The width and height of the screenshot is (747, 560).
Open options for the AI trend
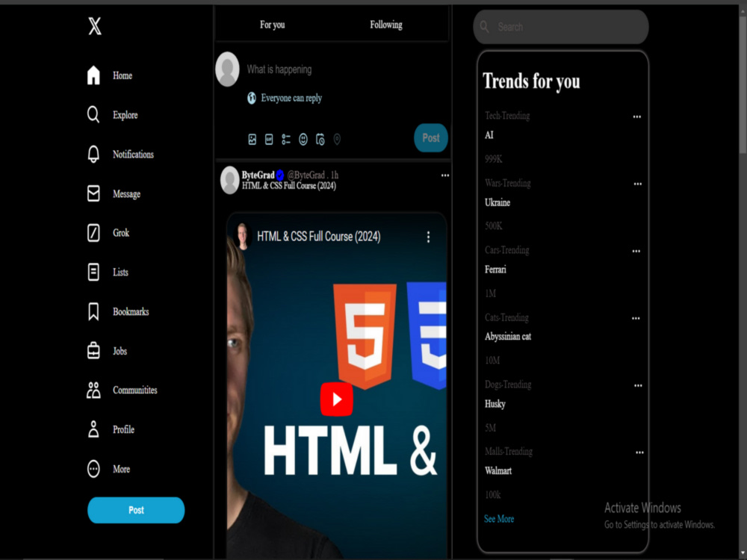click(637, 116)
